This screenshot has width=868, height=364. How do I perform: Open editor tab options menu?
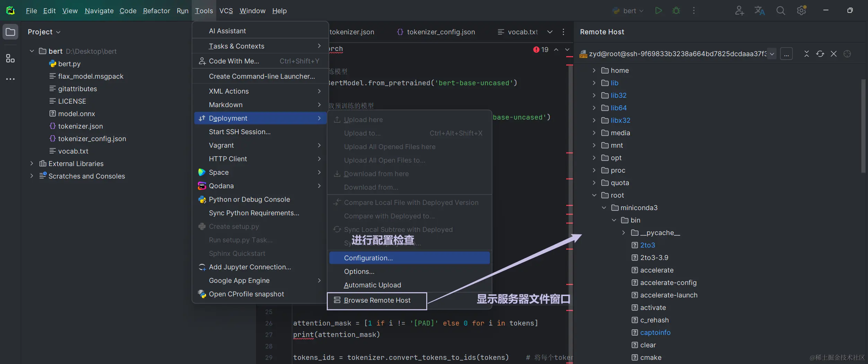pyautogui.click(x=563, y=32)
